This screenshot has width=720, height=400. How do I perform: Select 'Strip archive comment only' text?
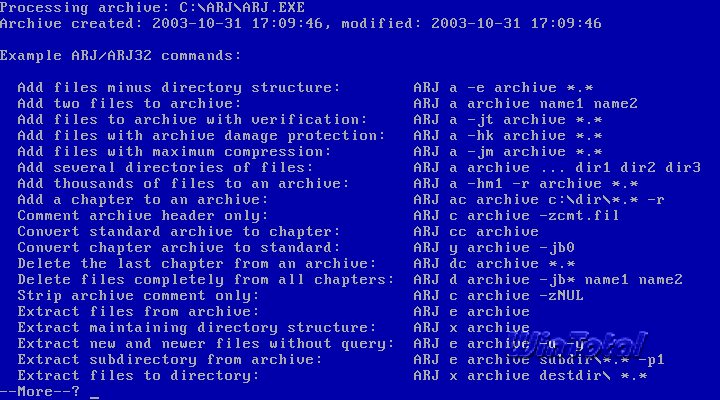137,295
